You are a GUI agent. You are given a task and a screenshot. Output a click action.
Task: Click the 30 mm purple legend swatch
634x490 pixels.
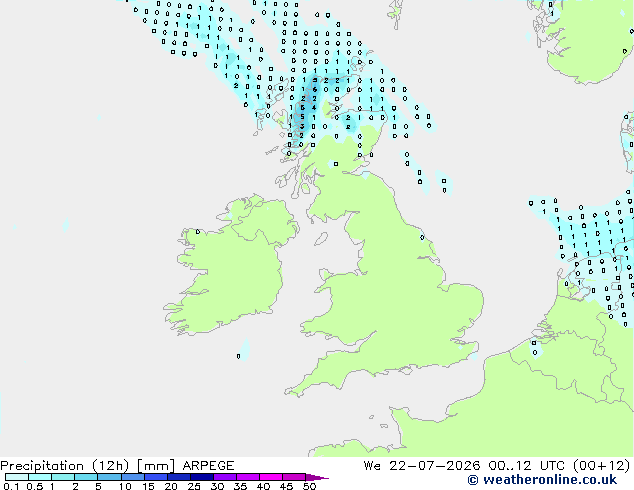(x=225, y=477)
